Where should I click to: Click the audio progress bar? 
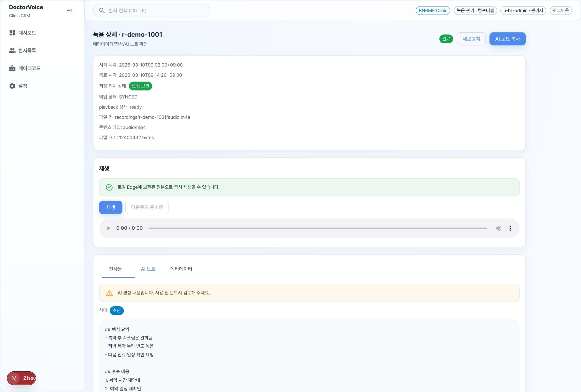coord(318,228)
